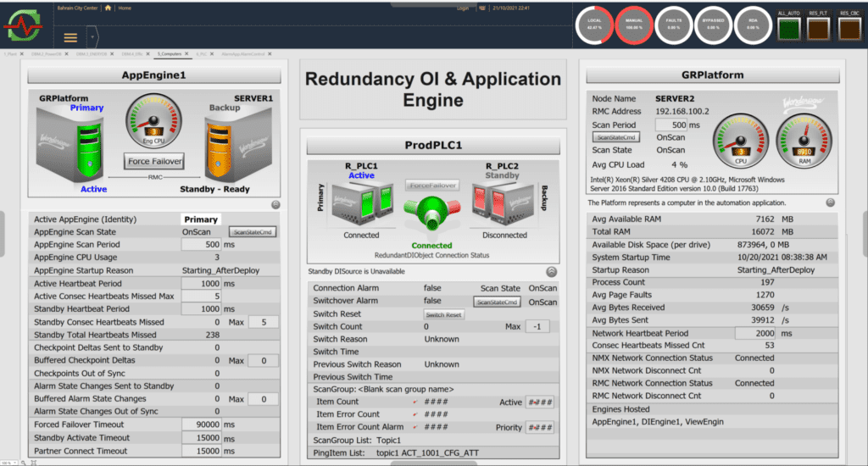Switch to the 1_Plant tab

pyautogui.click(x=10, y=53)
